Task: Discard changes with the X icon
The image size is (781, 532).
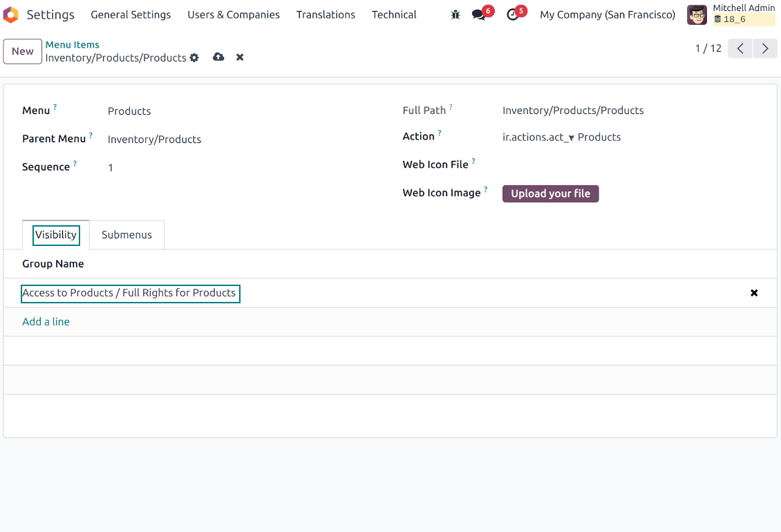Action: (x=240, y=57)
